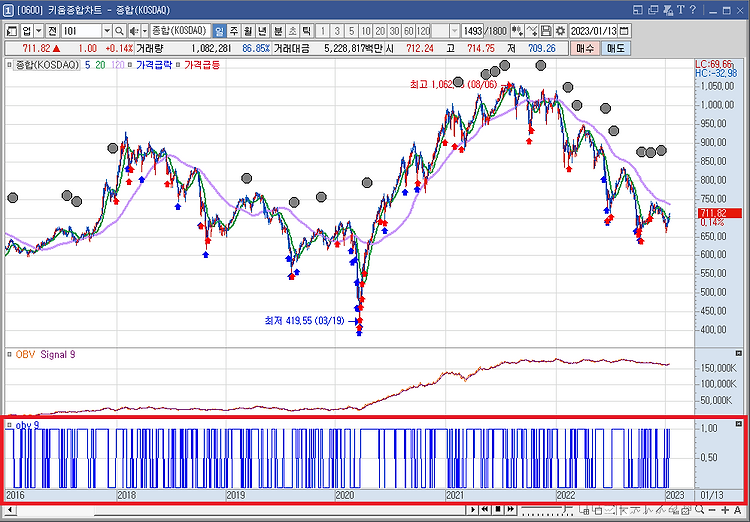Click the plus zoom-in icon at bottom
Image resolution: width=750 pixels, height=522 pixels.
[725, 510]
